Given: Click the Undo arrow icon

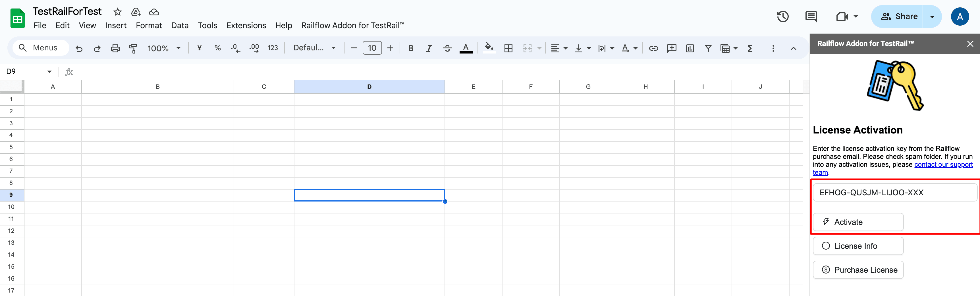Looking at the screenshot, I should (79, 48).
